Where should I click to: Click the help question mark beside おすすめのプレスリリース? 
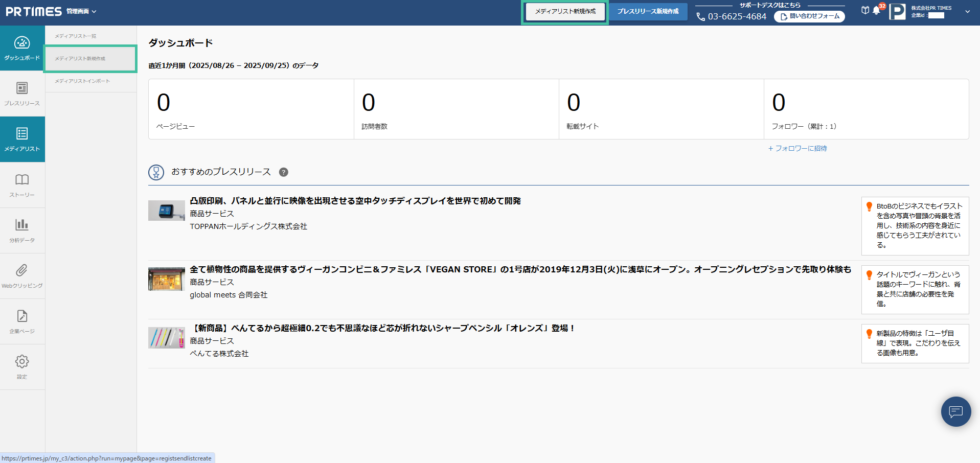tap(284, 172)
